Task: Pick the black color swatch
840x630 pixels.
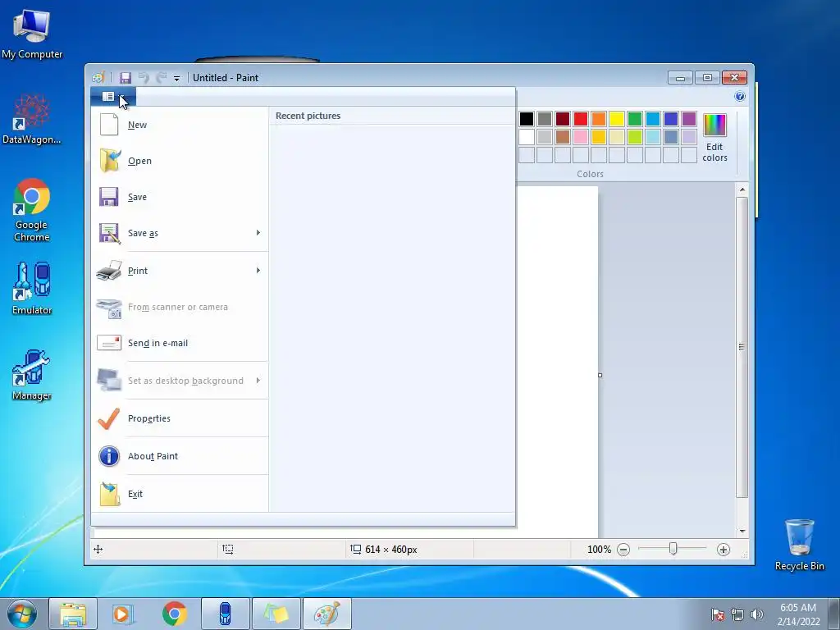Action: tap(527, 119)
